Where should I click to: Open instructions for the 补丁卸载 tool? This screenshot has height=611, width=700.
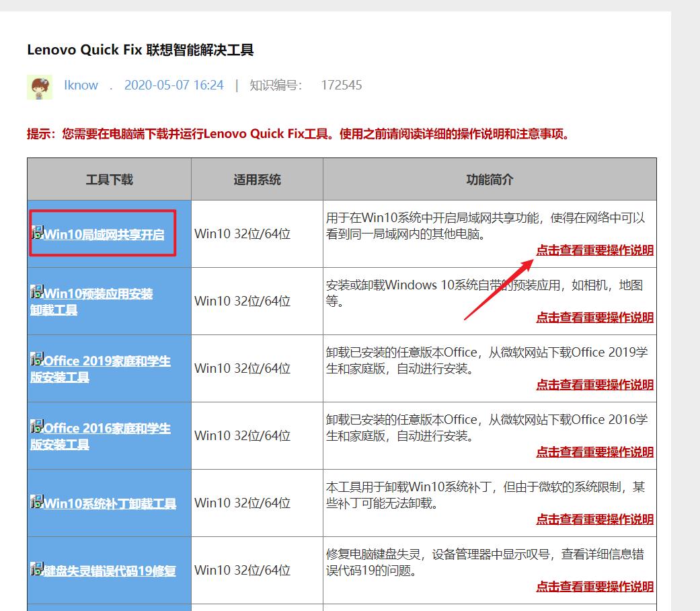point(594,519)
